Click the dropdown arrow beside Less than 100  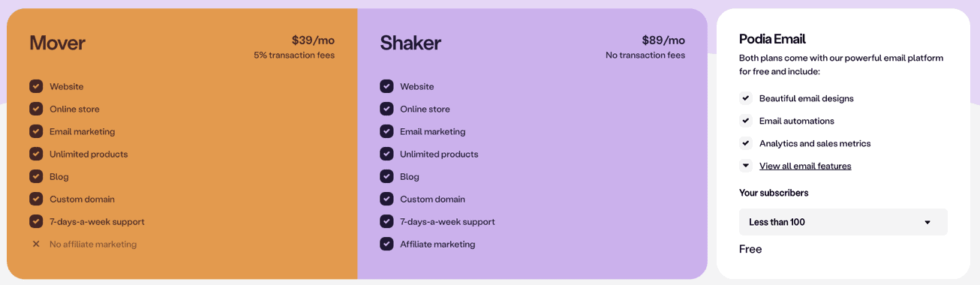click(927, 223)
